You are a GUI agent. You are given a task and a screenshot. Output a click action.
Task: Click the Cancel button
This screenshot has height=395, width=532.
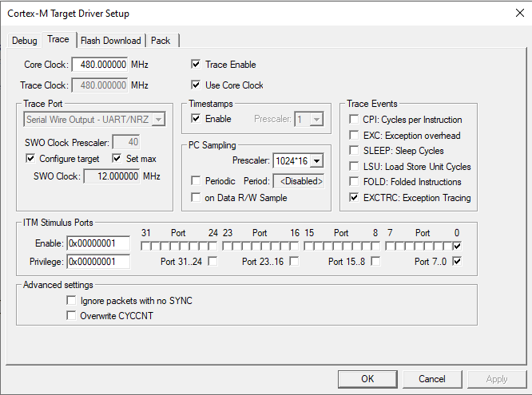(432, 379)
